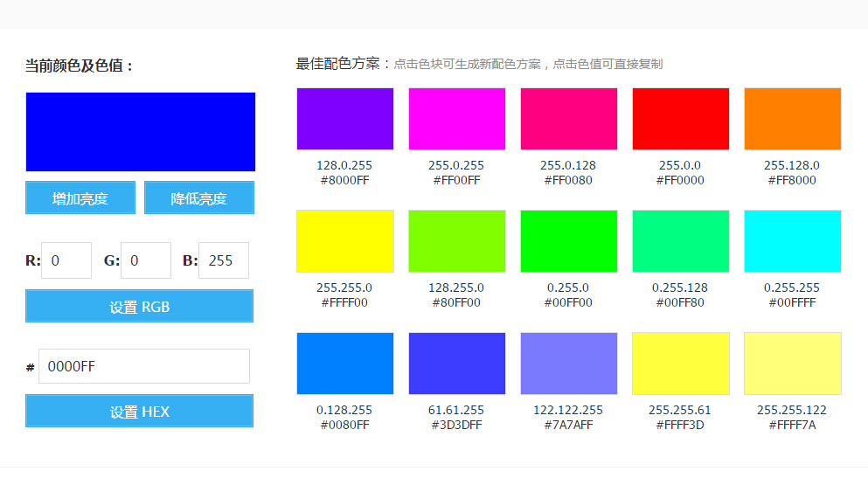
Task: Copy the #80FF00 color value text
Action: tap(456, 303)
